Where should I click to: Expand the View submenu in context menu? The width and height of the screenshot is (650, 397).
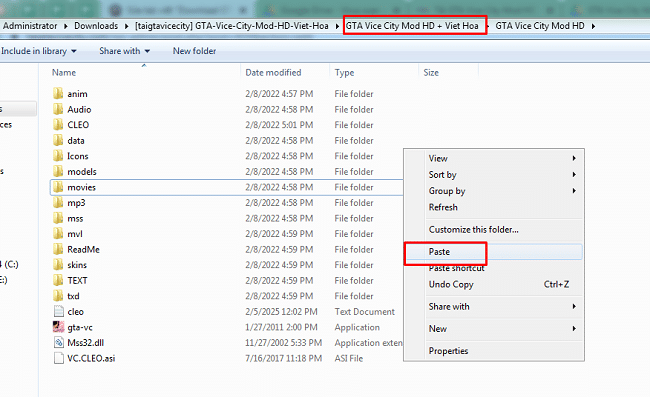tap(574, 158)
